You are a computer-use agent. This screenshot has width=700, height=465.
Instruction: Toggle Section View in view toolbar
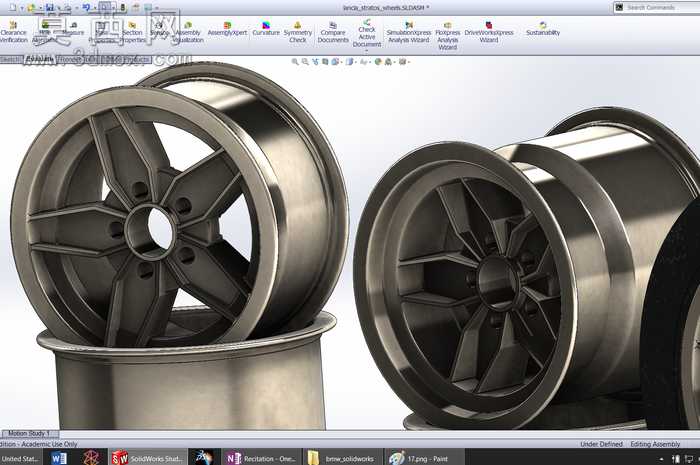click(325, 62)
